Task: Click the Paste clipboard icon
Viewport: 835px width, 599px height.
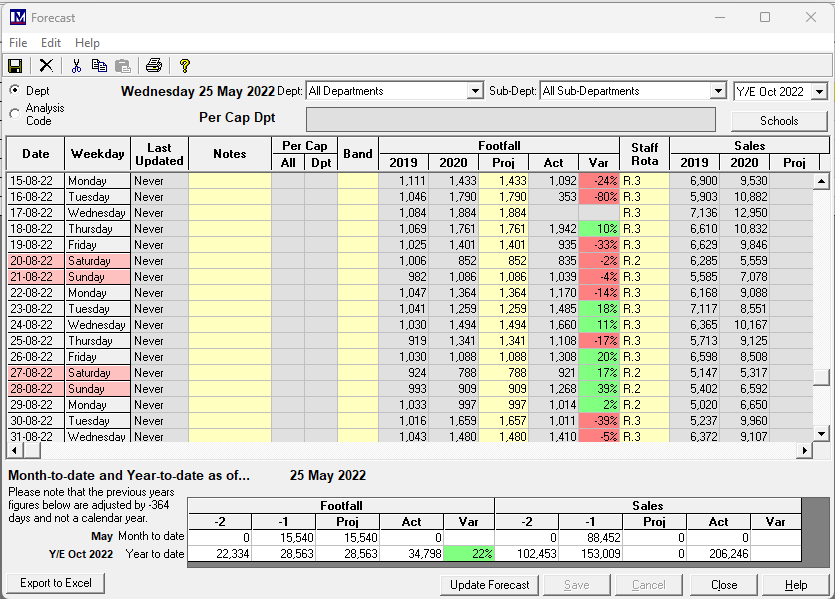Action: (x=122, y=66)
